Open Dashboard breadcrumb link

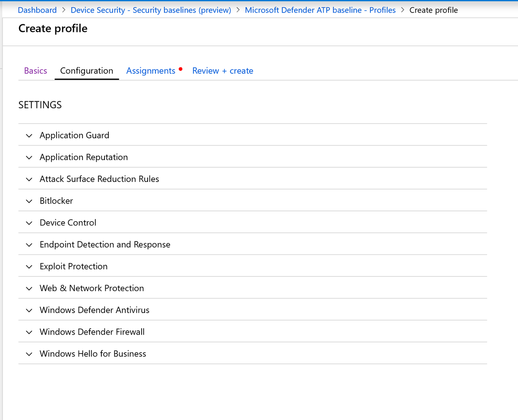pos(37,10)
